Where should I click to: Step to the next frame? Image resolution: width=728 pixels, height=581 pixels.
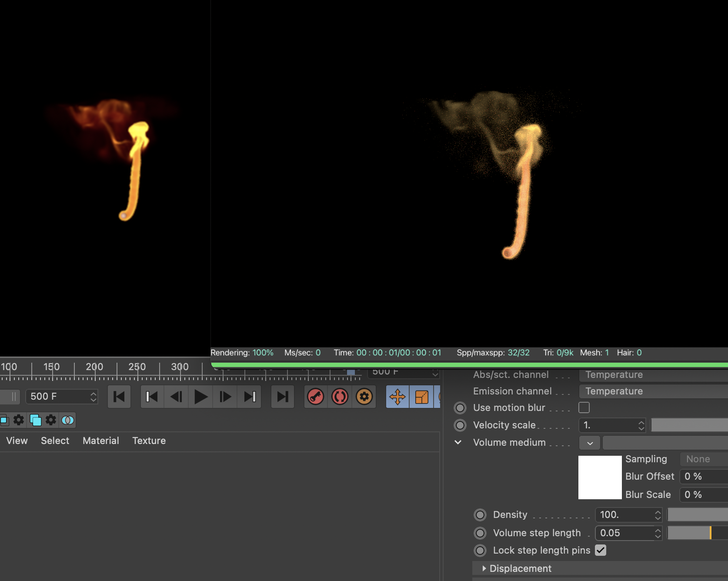point(225,397)
